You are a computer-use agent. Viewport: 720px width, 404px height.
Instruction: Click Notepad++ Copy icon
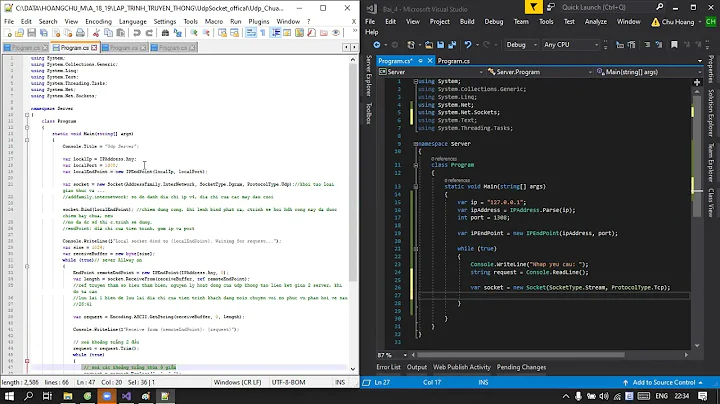pyautogui.click(x=108, y=33)
